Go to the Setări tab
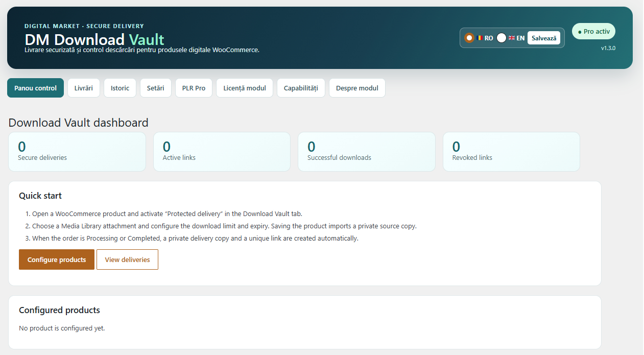This screenshot has height=355, width=644. (156, 88)
